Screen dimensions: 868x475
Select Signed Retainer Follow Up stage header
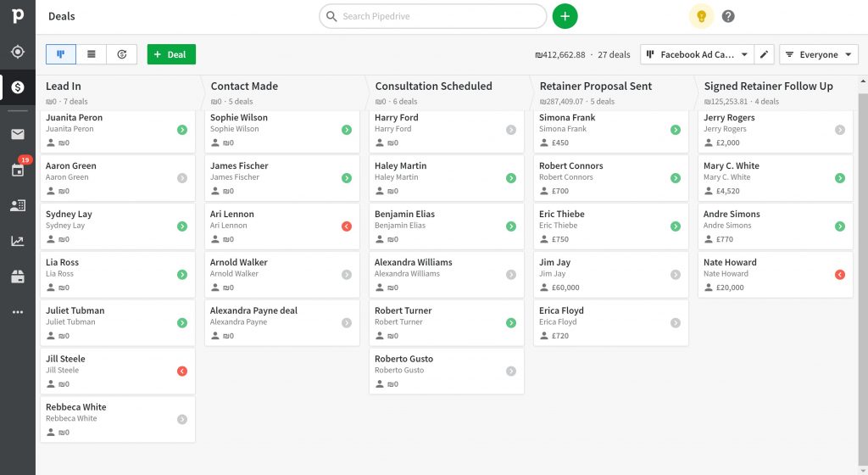coord(776,92)
